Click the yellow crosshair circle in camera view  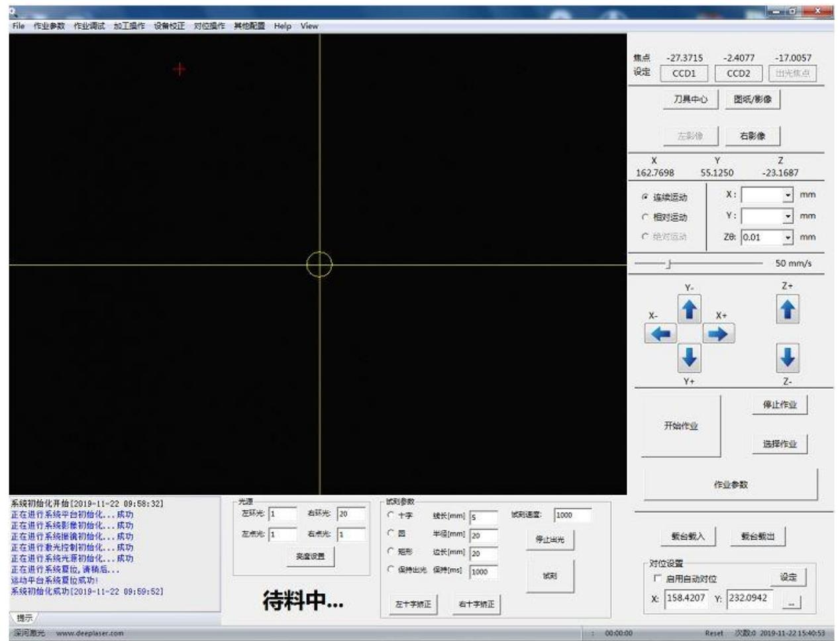point(319,264)
